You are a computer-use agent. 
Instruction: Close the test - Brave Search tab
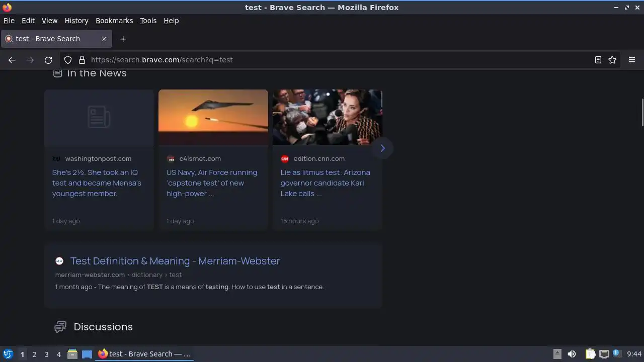point(104,39)
